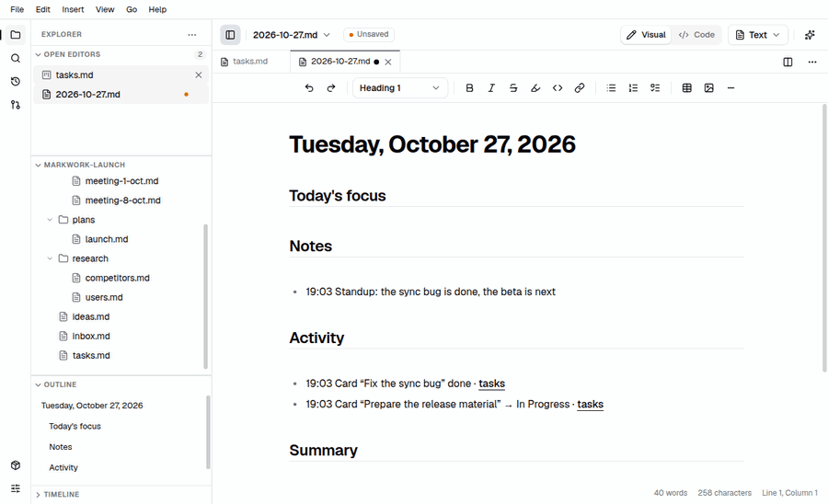Switch to Visual editing mode

pos(646,35)
